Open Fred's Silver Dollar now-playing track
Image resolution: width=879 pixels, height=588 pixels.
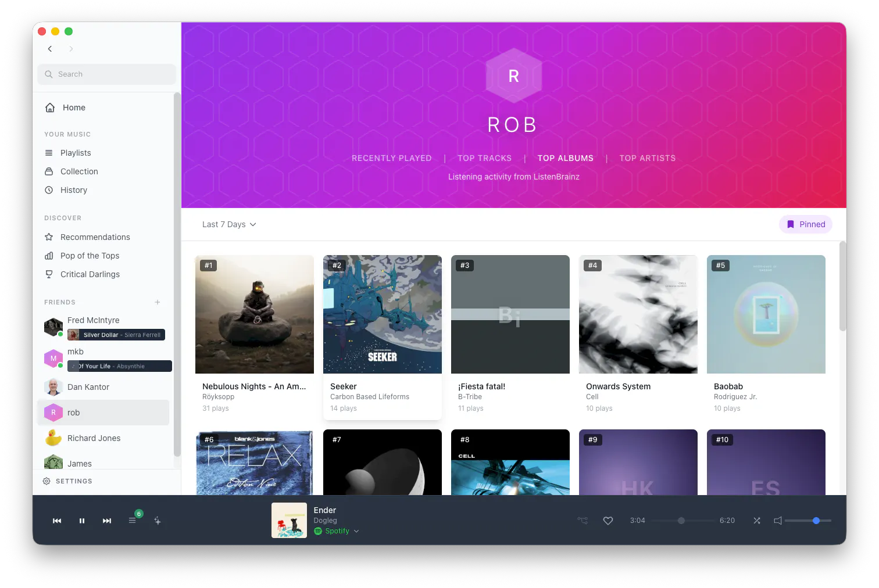(x=116, y=335)
